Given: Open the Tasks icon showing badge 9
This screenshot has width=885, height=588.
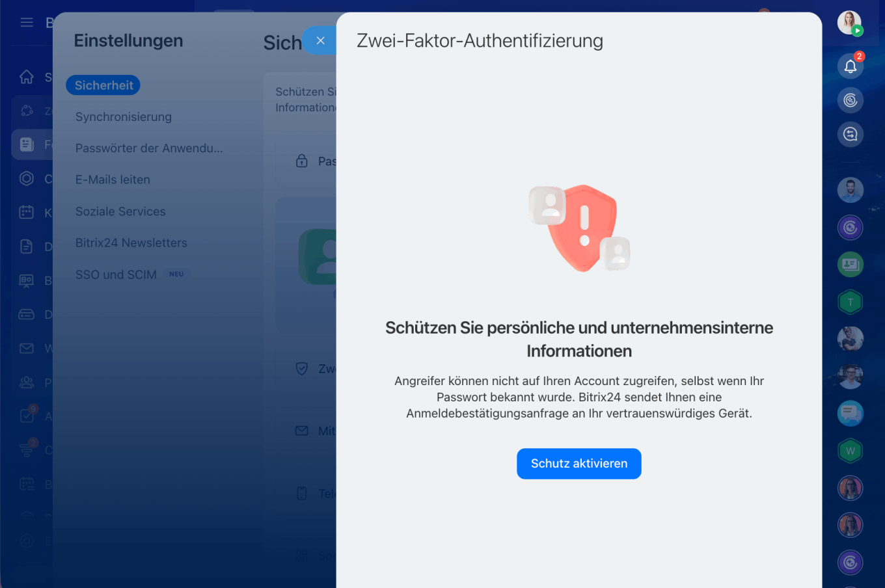Looking at the screenshot, I should click(x=26, y=416).
